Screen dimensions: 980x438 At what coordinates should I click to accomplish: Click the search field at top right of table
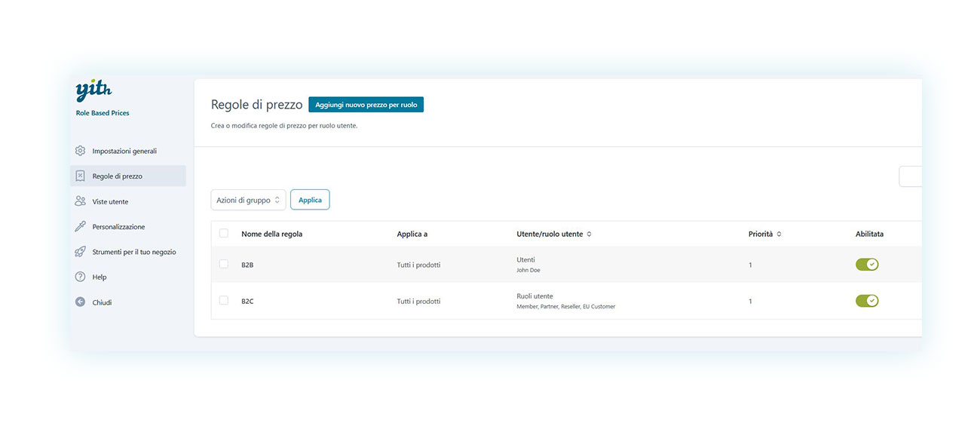click(911, 176)
